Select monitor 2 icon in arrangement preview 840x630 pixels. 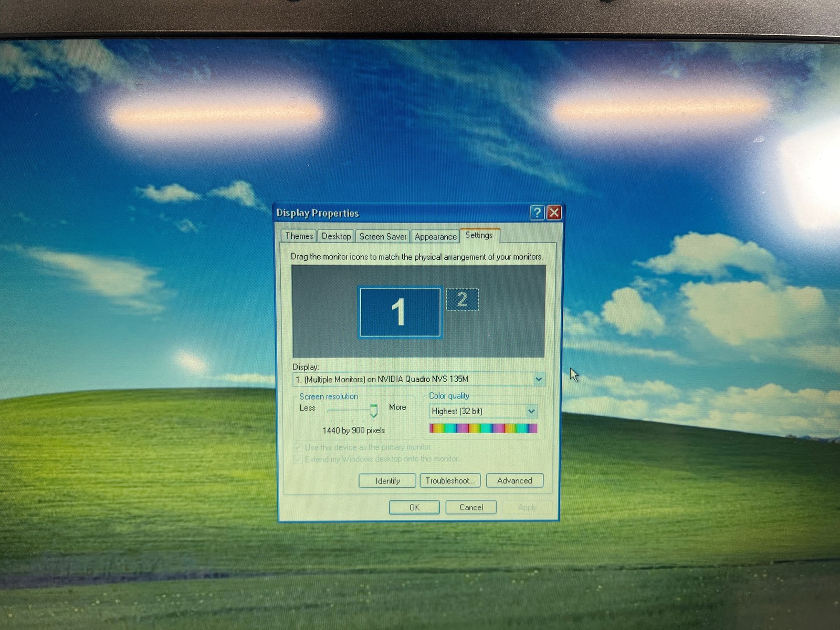click(x=462, y=299)
